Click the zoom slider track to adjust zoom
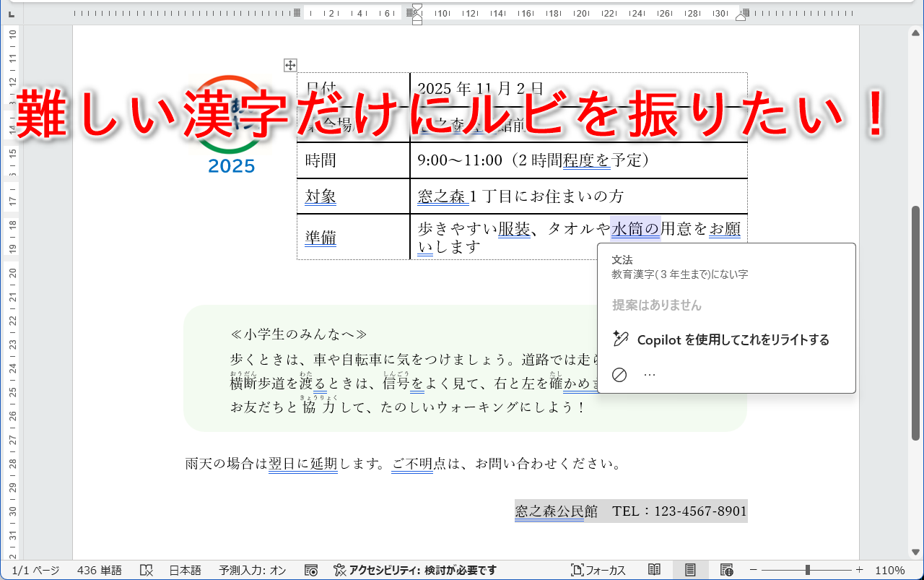The height and width of the screenshot is (580, 924). coord(808,569)
